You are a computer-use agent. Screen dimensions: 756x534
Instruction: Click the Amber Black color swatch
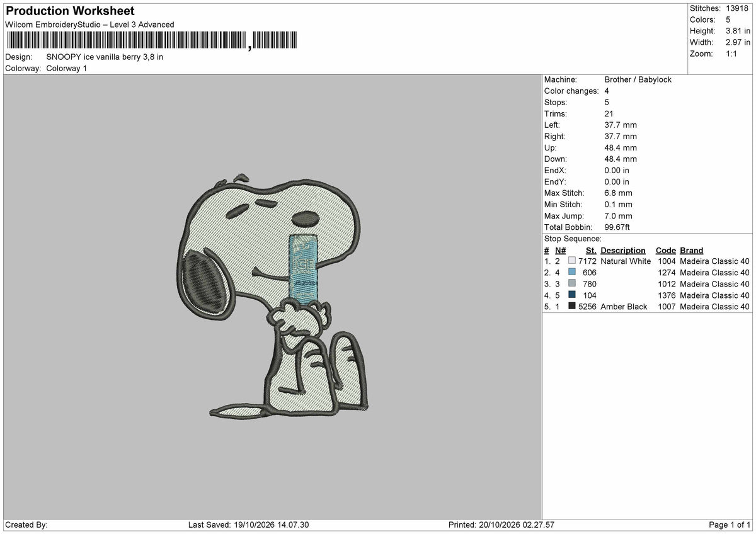tap(572, 306)
